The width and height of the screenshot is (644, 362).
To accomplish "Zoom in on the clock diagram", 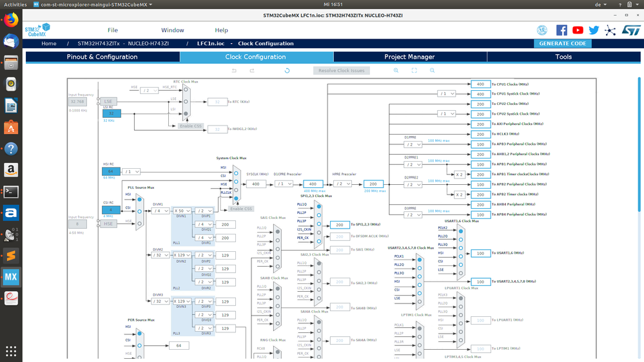I will (396, 71).
